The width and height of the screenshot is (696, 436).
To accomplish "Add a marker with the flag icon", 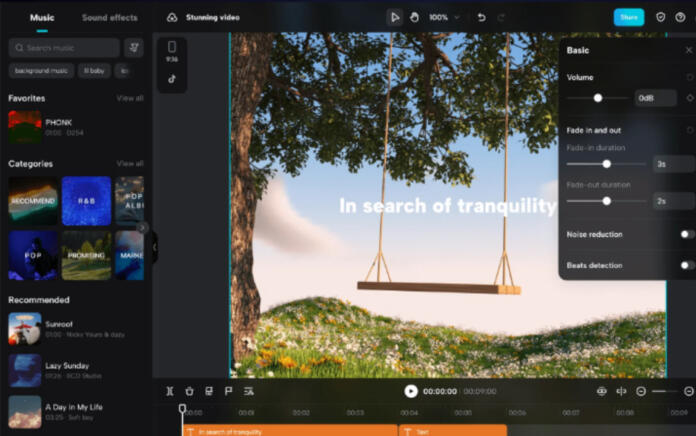I will [x=229, y=391].
